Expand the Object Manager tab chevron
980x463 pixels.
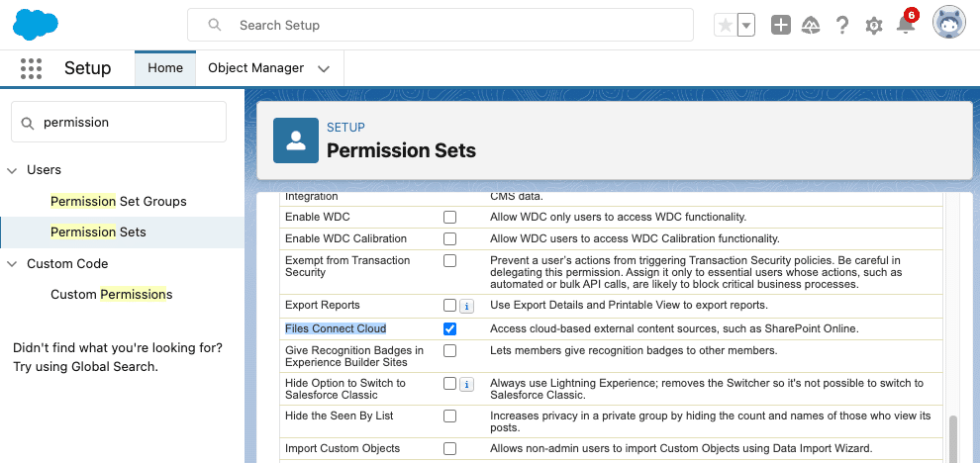click(324, 68)
